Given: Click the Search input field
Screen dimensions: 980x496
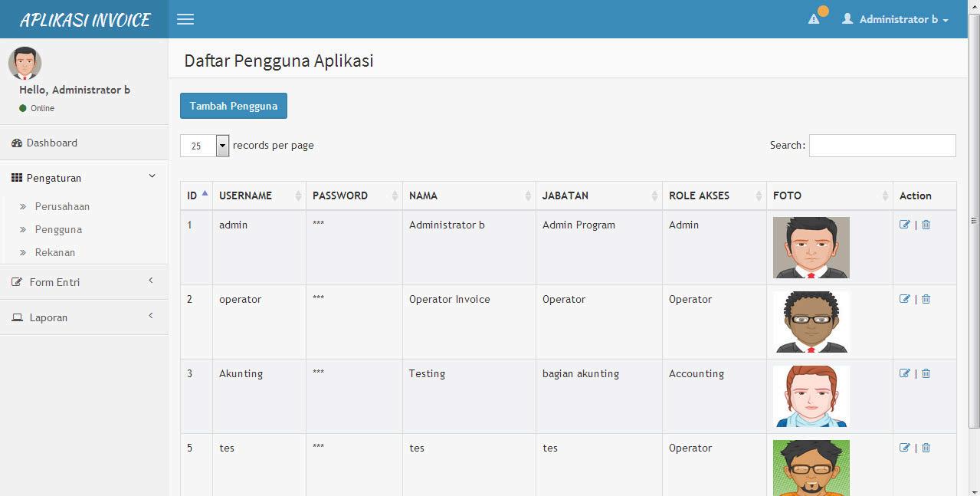Looking at the screenshot, I should 882,146.
